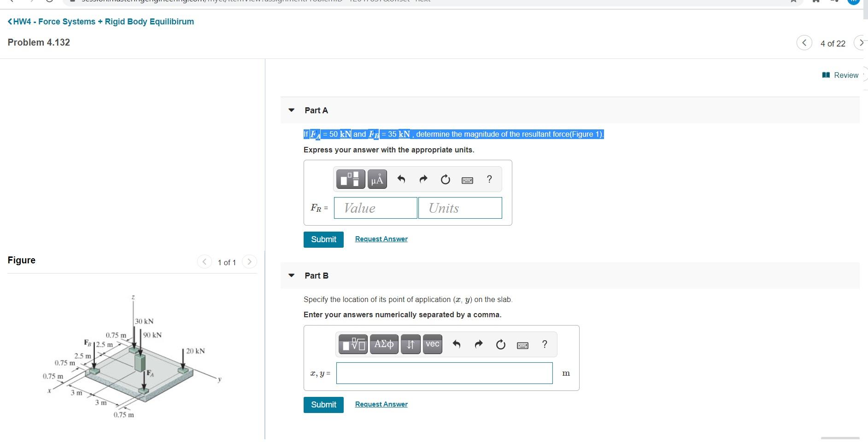
Task: Click the Units field in Part A
Action: [459, 208]
